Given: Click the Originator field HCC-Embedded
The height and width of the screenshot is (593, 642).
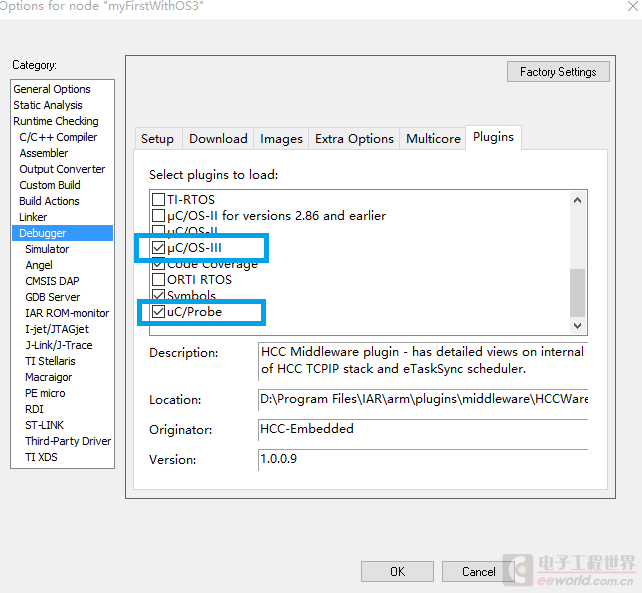Looking at the screenshot, I should pos(423,429).
